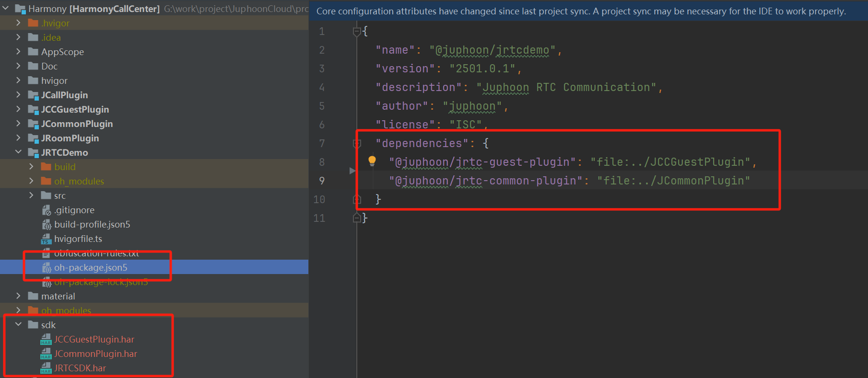
Task: Click the "author" key on line 5
Action: pyautogui.click(x=405, y=106)
